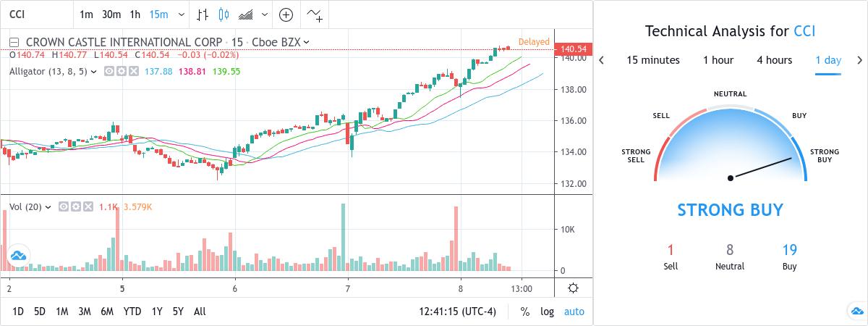Click the TradingView logo in analysis widget
This screenshot has height=326, width=868.
pos(856,312)
